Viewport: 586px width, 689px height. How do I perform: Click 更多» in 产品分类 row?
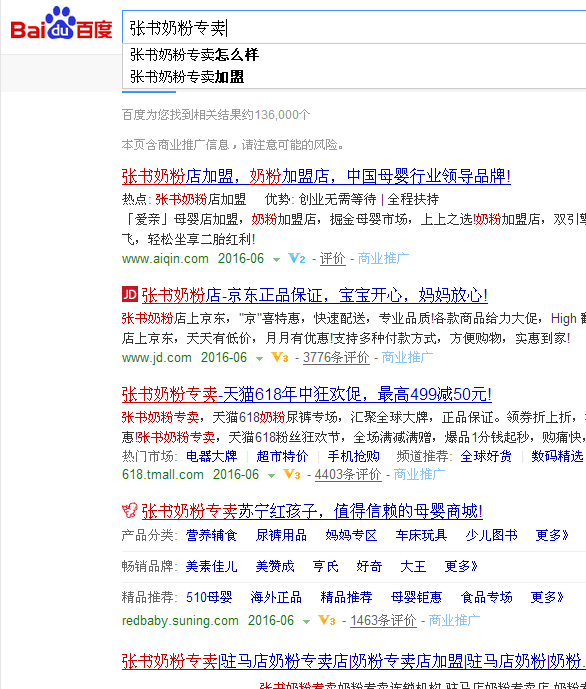552,535
